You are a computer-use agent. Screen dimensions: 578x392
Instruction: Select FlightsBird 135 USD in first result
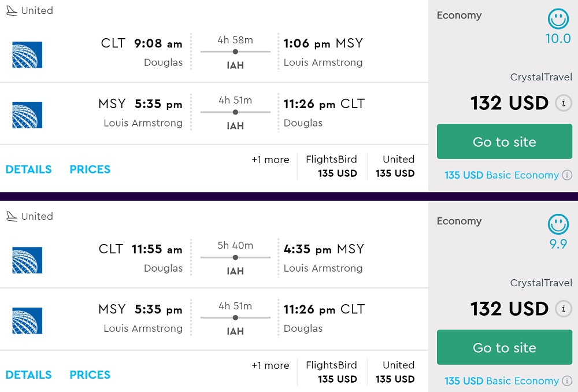pos(331,167)
